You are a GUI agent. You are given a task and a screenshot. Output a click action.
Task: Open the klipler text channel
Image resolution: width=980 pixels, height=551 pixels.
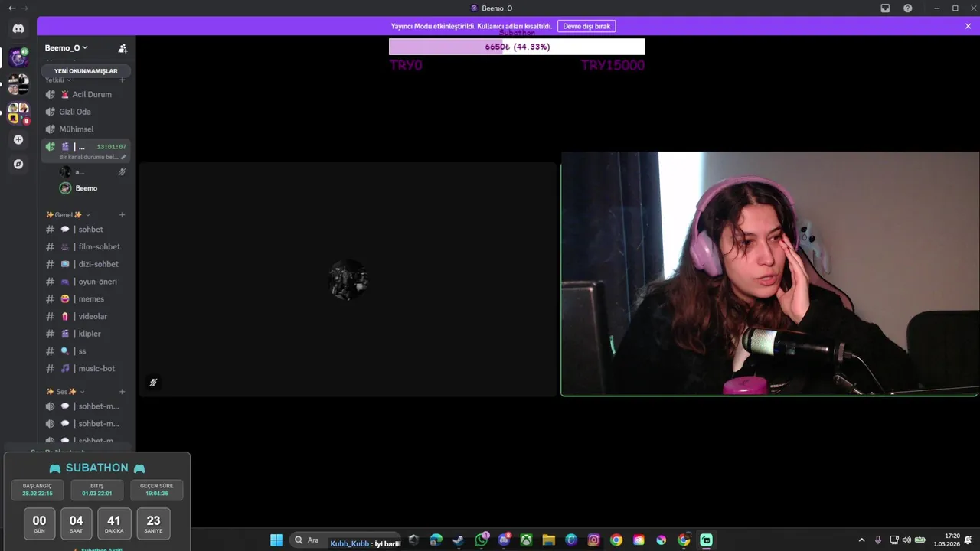86,334
